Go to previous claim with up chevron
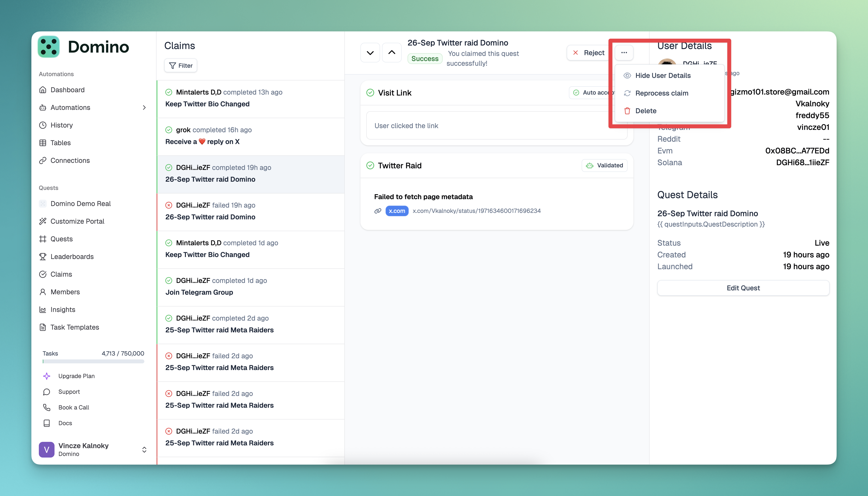The width and height of the screenshot is (868, 496). [392, 53]
